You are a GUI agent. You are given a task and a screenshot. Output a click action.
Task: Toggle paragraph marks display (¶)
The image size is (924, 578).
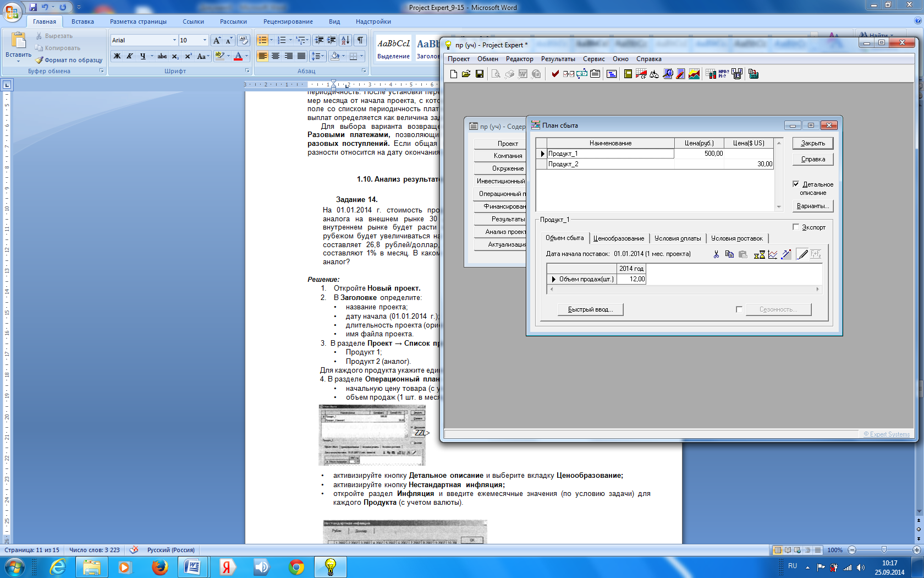click(x=360, y=40)
